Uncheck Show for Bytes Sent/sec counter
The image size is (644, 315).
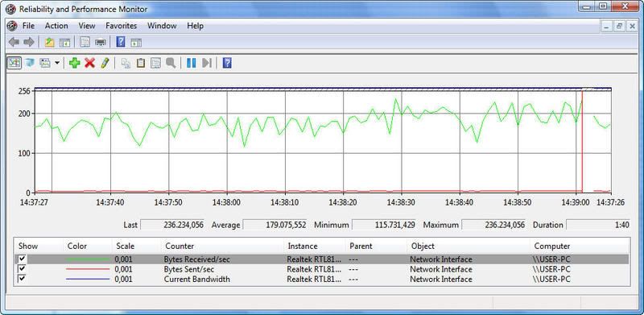click(23, 269)
